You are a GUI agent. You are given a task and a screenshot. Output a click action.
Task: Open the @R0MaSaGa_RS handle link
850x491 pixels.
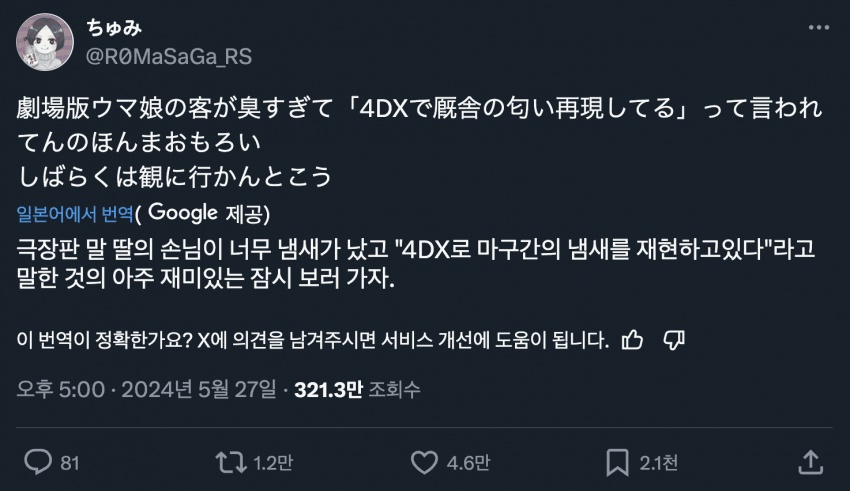click(x=169, y=56)
